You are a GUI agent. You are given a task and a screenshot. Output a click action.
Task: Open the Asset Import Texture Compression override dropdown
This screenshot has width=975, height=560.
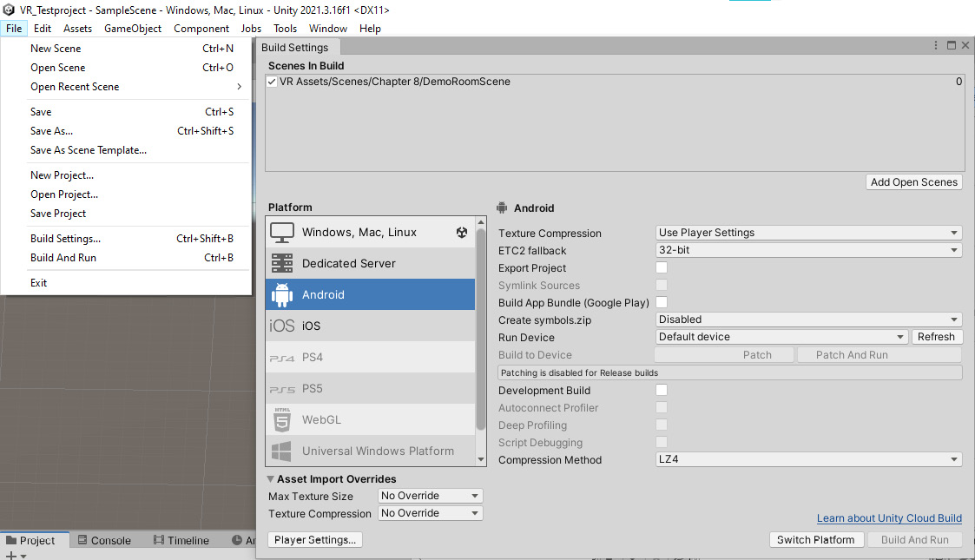pos(431,513)
